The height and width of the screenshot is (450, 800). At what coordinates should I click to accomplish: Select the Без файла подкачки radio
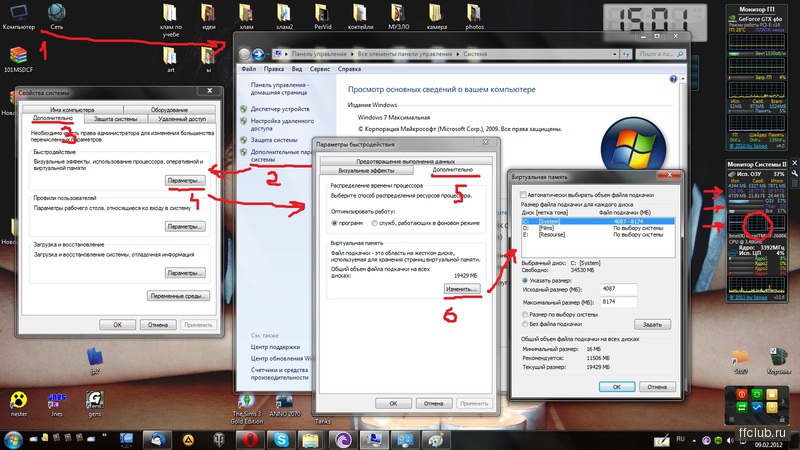[x=525, y=324]
